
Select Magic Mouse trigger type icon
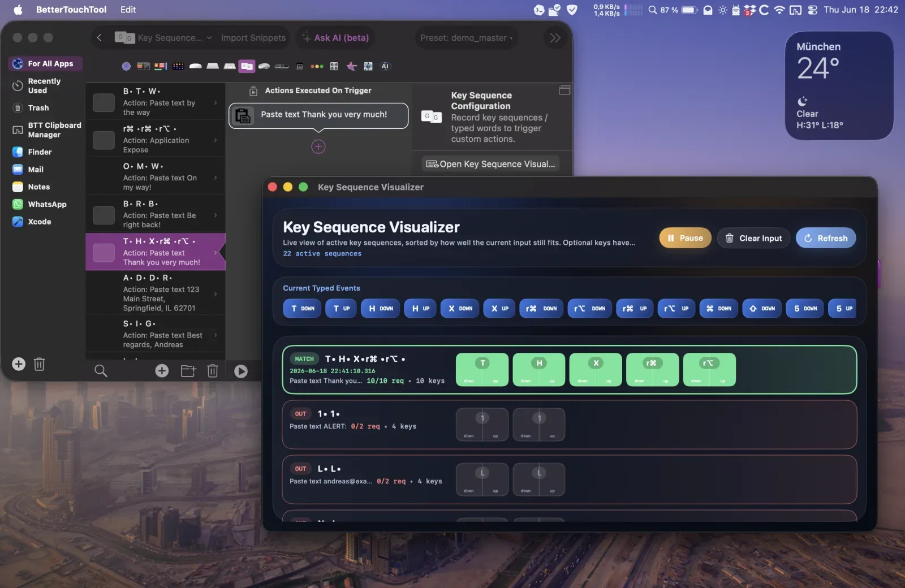[x=196, y=66]
